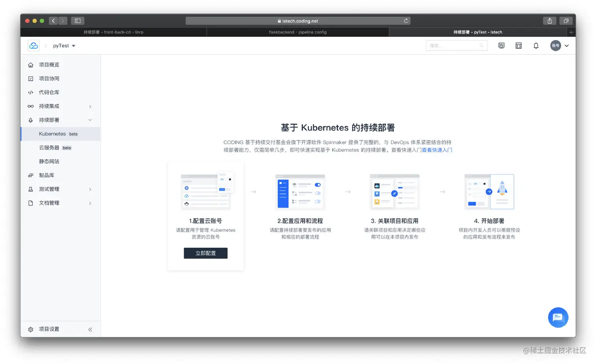The width and height of the screenshot is (596, 364).
Task: Switch to flaskbackend pipeline config tab
Action: (x=298, y=32)
